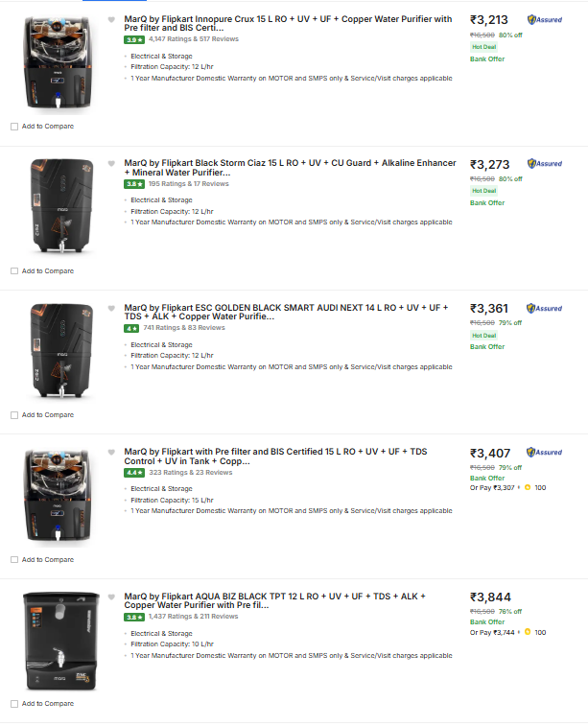Enable Add to Compare for AQUA BIZ BLACK purifier
588x726 pixels.
(x=13, y=704)
